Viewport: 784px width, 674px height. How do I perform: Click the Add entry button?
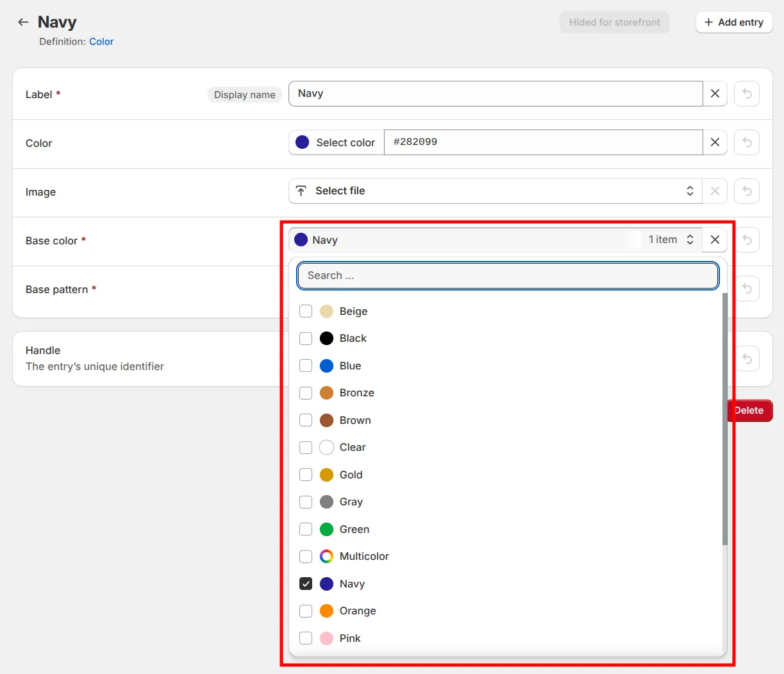point(734,22)
